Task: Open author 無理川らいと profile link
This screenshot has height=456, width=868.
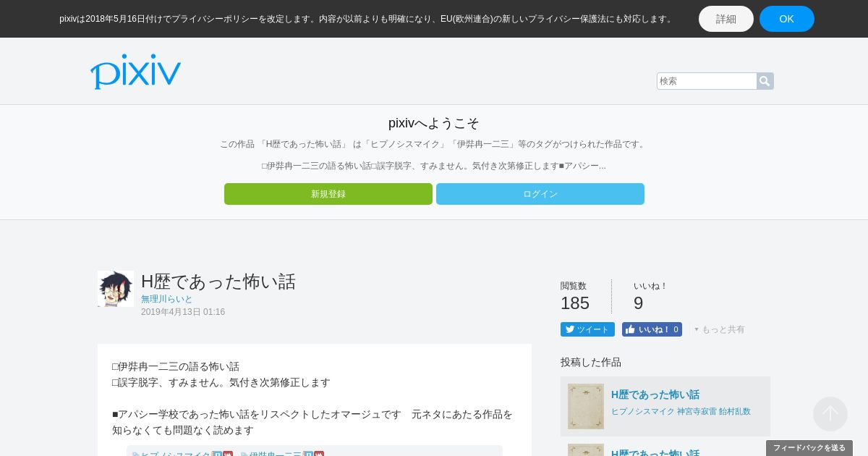Action: [x=167, y=299]
